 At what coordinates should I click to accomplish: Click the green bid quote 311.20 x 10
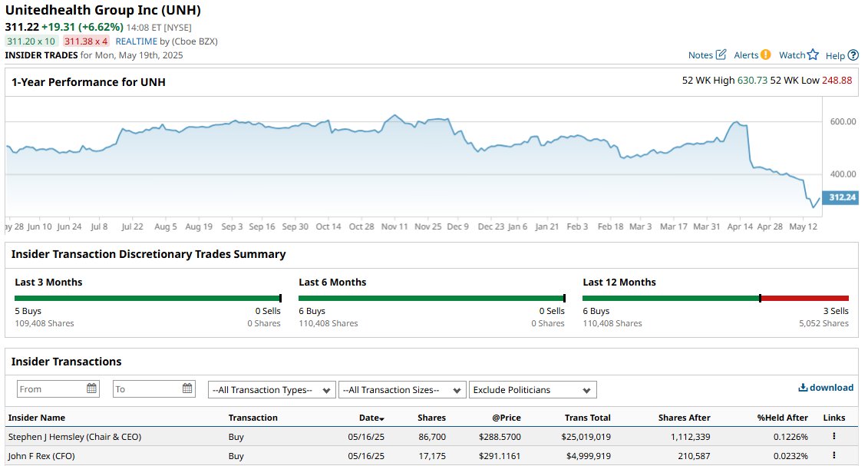[31, 41]
